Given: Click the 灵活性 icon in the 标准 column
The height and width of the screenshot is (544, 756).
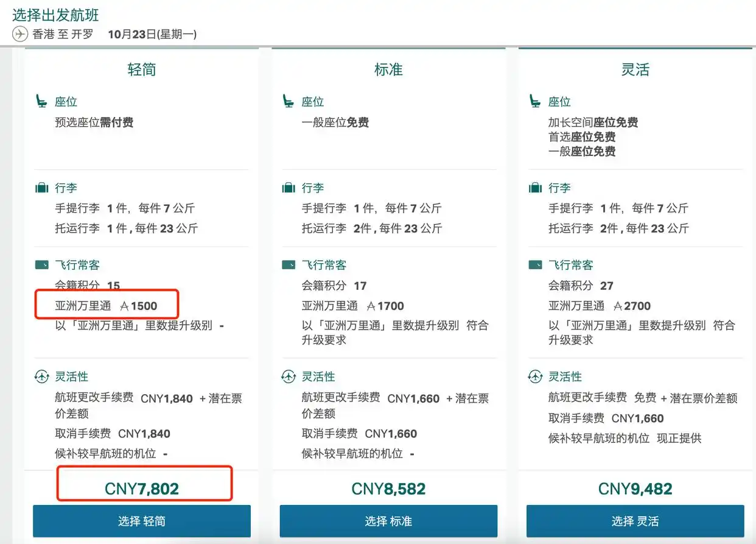Looking at the screenshot, I should pos(288,376).
